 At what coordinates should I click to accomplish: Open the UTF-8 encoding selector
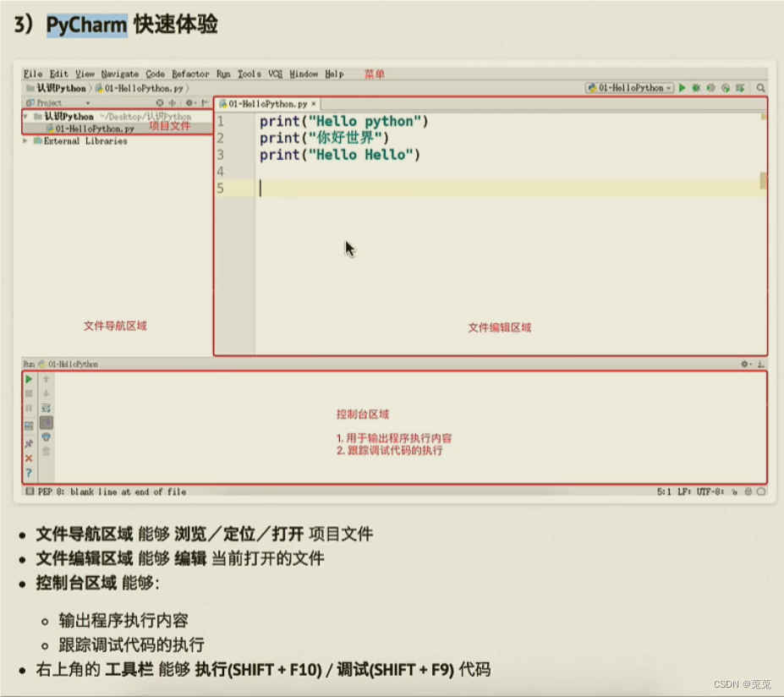pos(710,492)
